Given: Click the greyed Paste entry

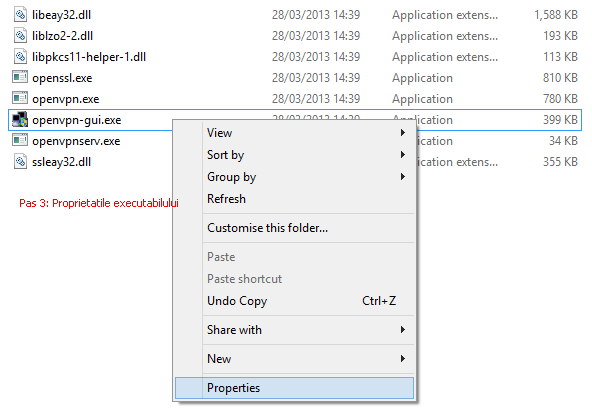Looking at the screenshot, I should [x=294, y=257].
